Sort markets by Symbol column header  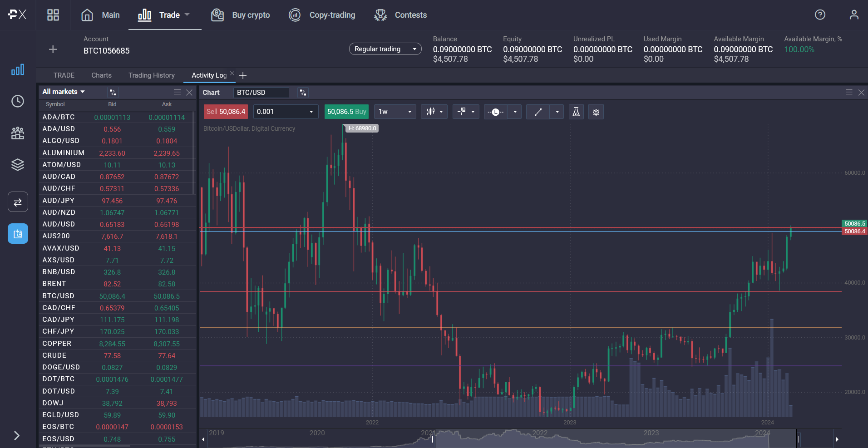pyautogui.click(x=55, y=104)
